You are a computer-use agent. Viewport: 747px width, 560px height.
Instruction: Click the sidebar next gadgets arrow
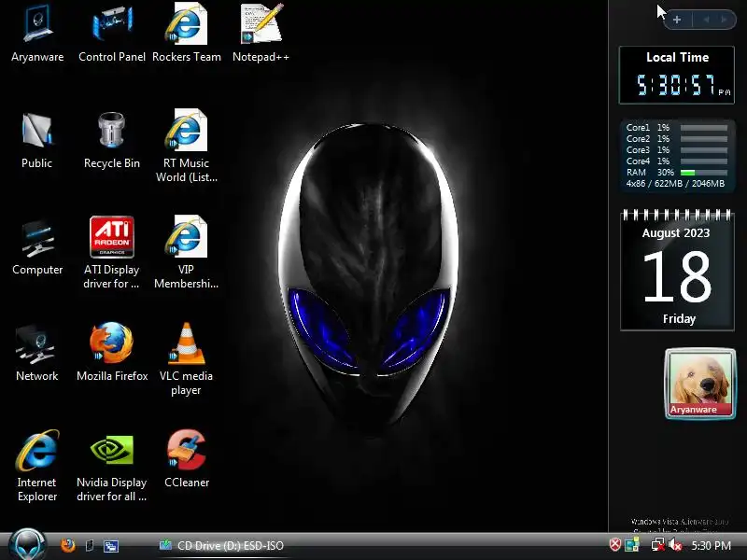tap(725, 20)
